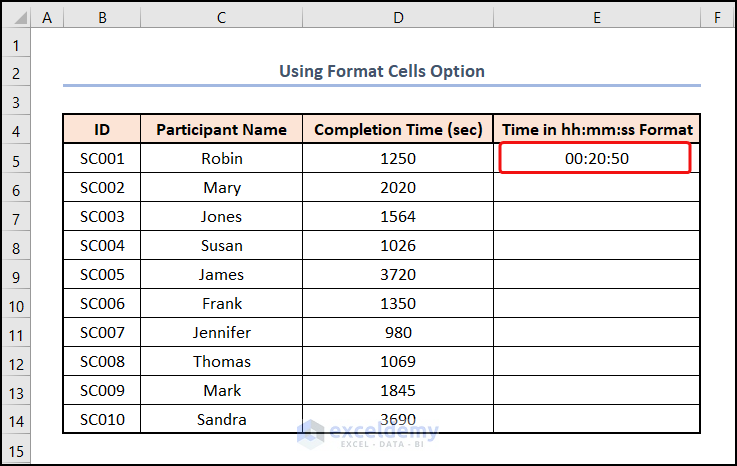Viewport: 737px width, 466px height.
Task: Select row 10 header
Action: (x=16, y=305)
